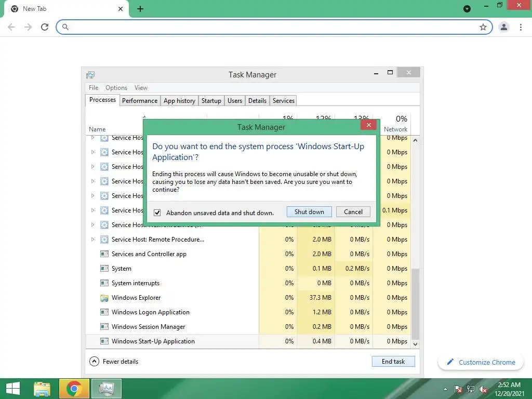Bookmark this page with the star icon
This screenshot has height=399, width=532.
[x=483, y=27]
